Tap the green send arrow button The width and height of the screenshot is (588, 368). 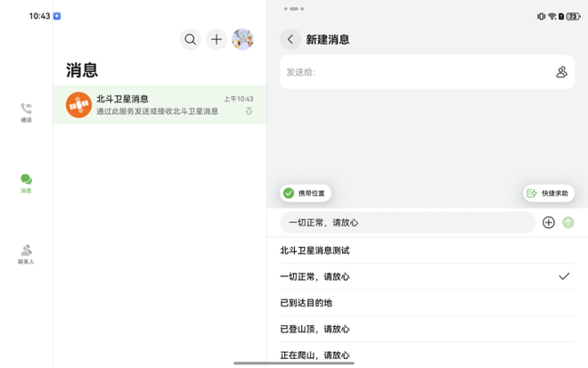(x=568, y=223)
